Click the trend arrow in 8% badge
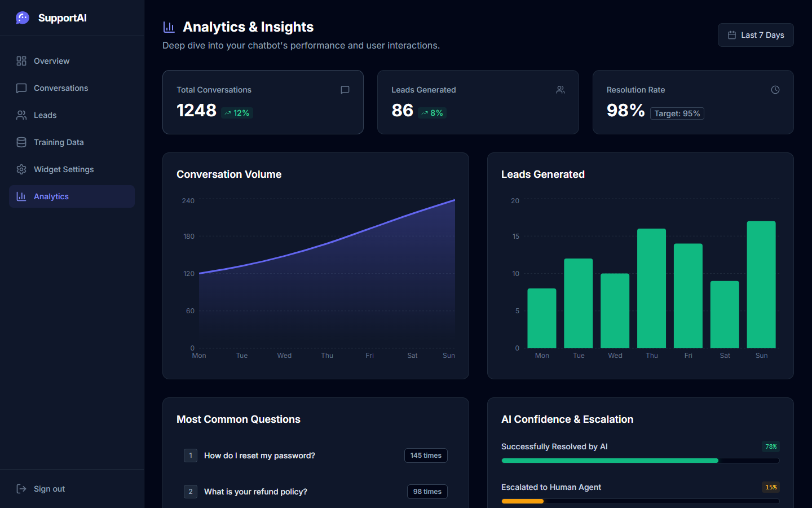This screenshot has width=812, height=508. click(425, 113)
